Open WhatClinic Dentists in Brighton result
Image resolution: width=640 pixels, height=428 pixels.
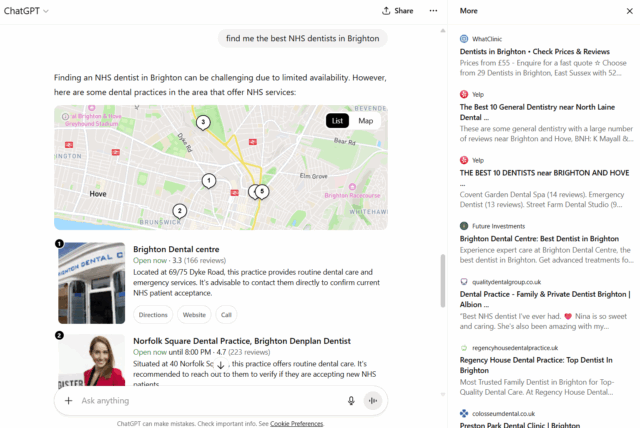coord(528,52)
